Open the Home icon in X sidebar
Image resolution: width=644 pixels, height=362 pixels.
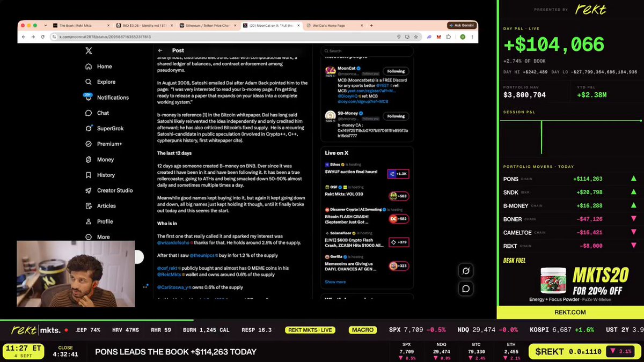(89, 67)
